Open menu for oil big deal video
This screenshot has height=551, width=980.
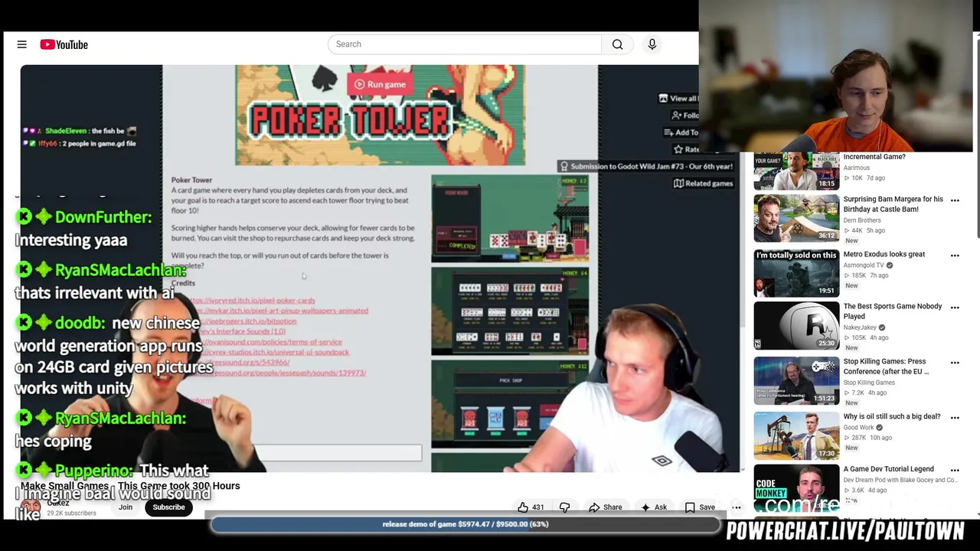click(x=955, y=418)
